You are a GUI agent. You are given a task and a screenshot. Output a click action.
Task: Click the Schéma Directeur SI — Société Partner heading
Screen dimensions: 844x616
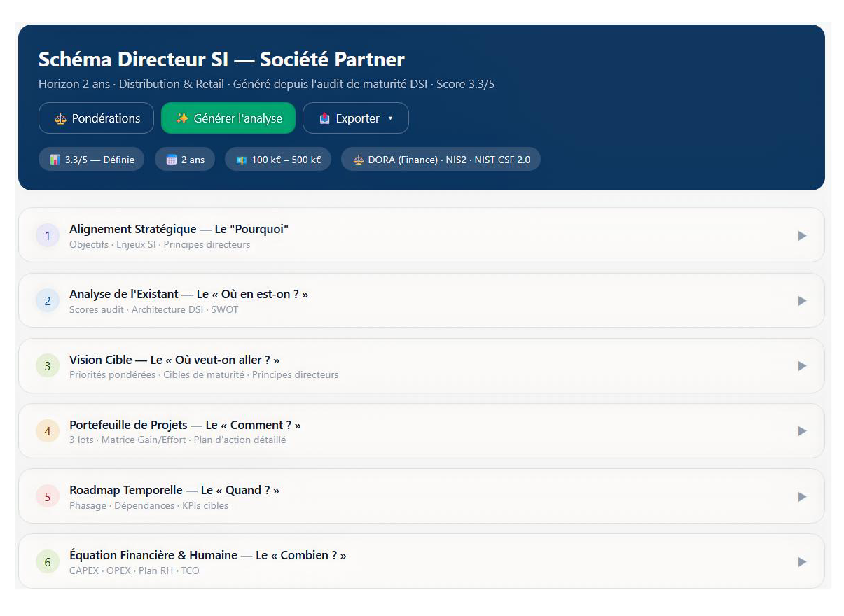[221, 59]
